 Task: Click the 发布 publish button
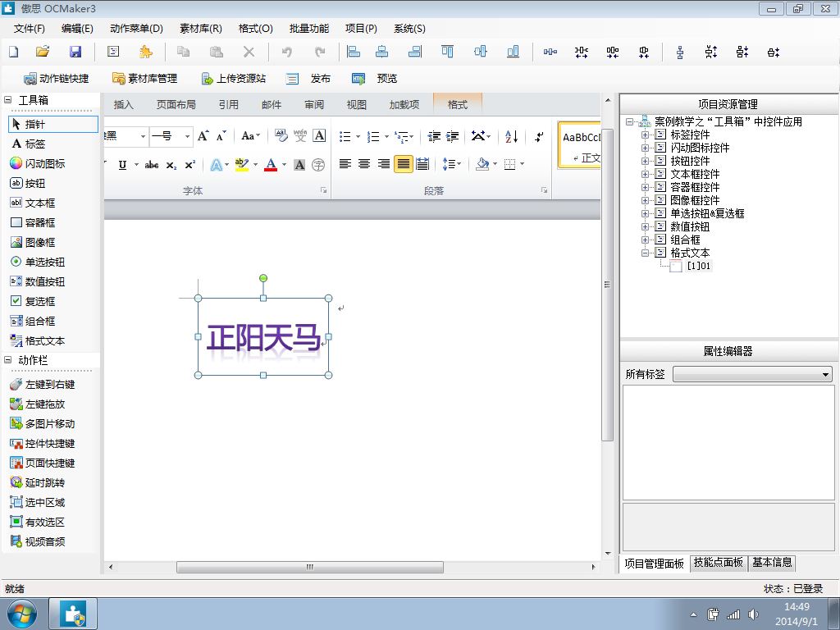(x=308, y=79)
